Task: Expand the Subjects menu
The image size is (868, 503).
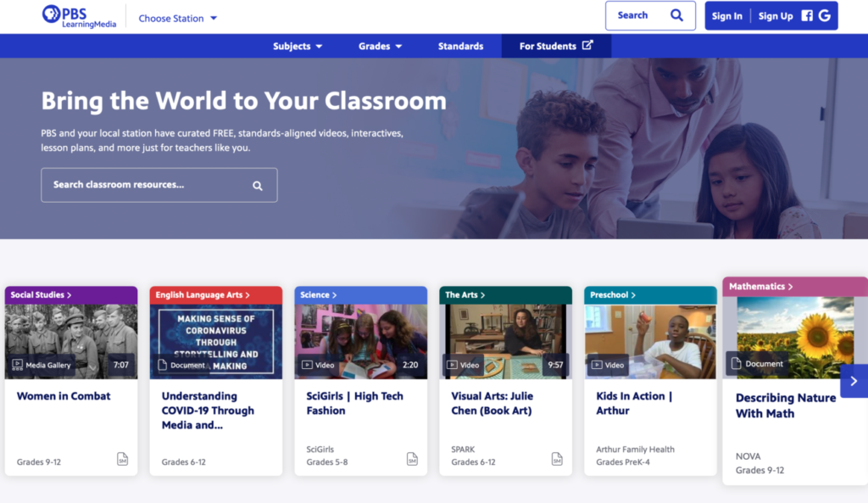Action: coord(298,46)
